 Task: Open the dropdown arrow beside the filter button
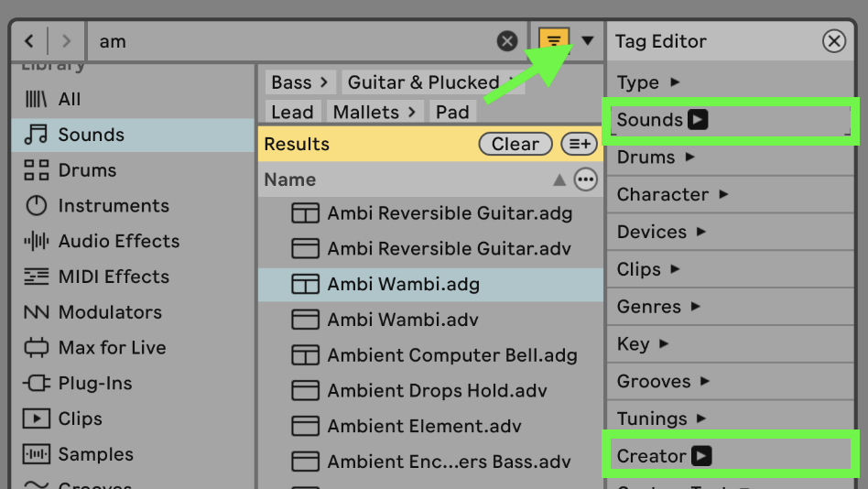(x=587, y=40)
